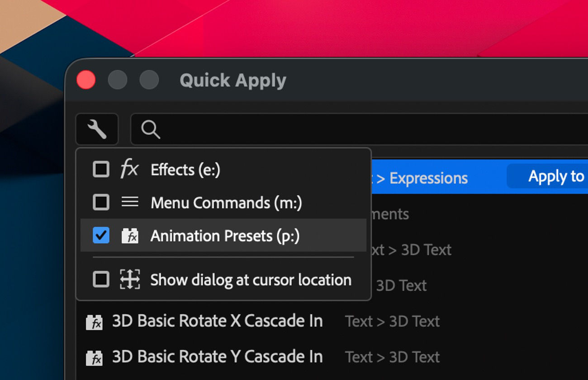Click the fx Effects icon
This screenshot has height=380, width=588.
point(129,170)
